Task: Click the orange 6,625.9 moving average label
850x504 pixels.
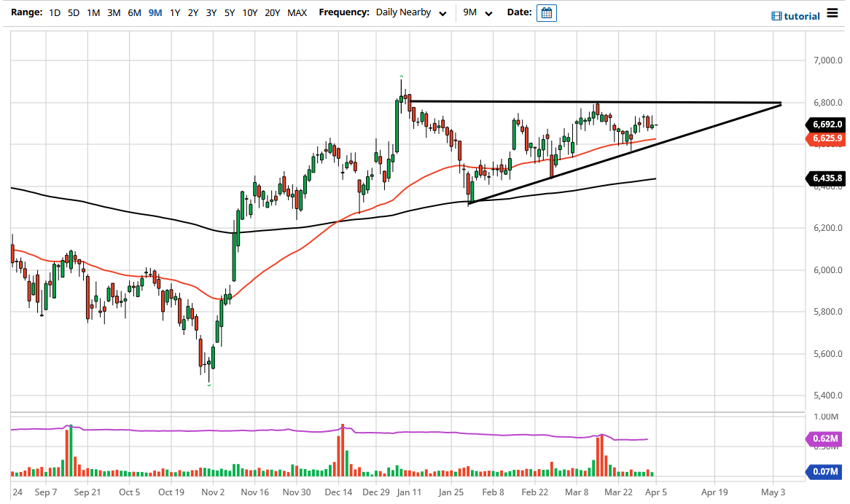Action: point(827,138)
